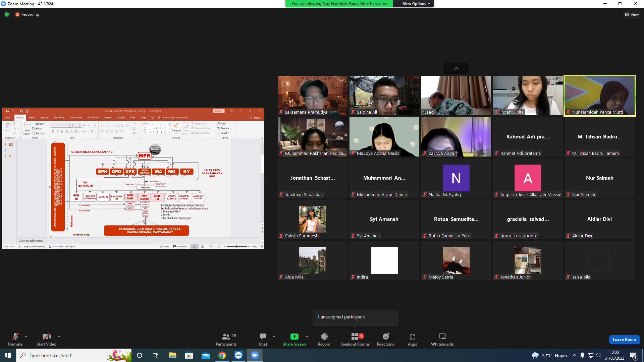
Task: Click the PowerPoint zoom slider handle
Action: tap(237, 247)
